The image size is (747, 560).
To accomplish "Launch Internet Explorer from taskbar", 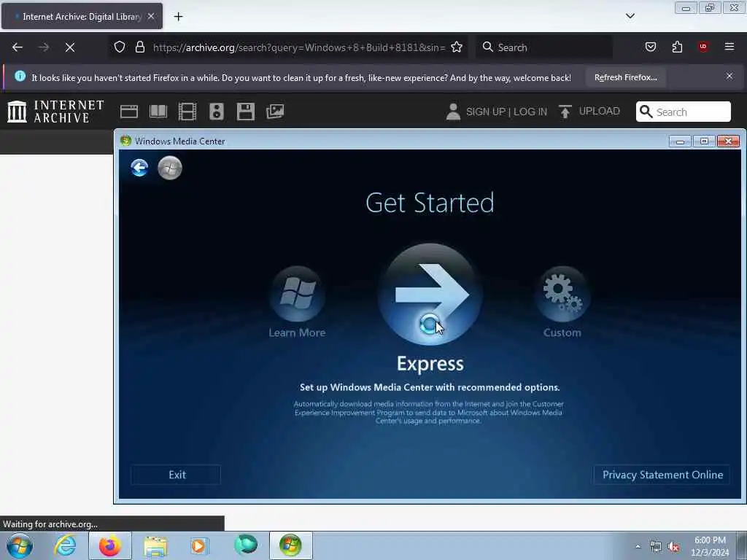I will pos(65,545).
